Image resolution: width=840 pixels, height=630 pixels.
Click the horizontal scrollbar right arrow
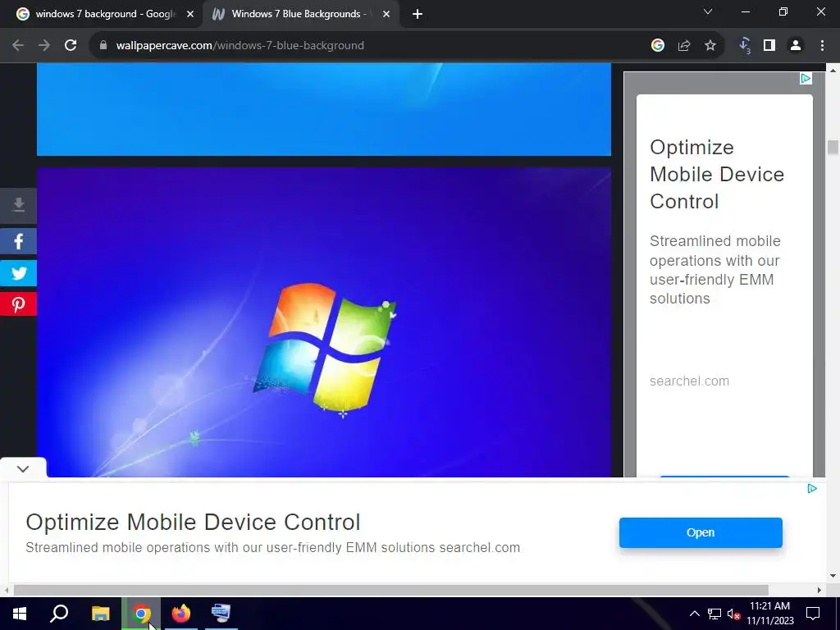(819, 591)
